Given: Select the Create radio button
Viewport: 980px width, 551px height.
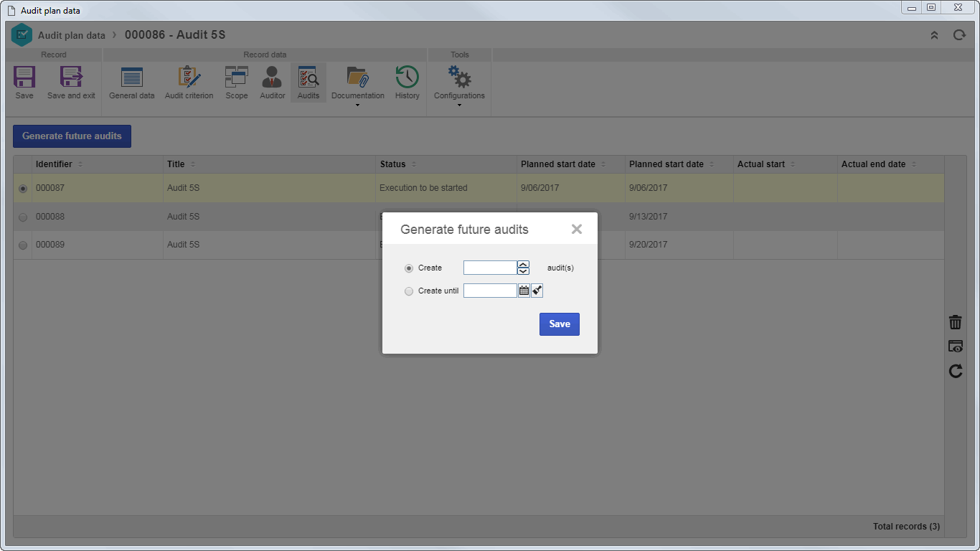Looking at the screenshot, I should 409,268.
